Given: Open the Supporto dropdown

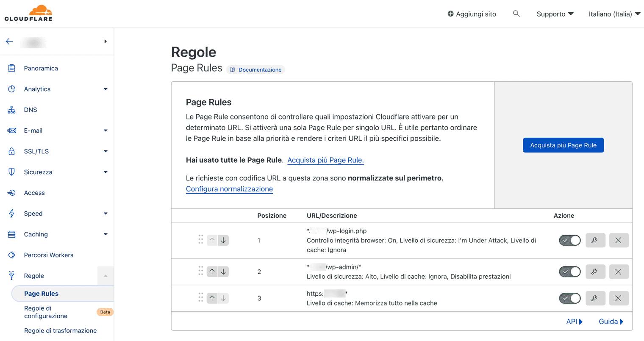Looking at the screenshot, I should pos(555,14).
